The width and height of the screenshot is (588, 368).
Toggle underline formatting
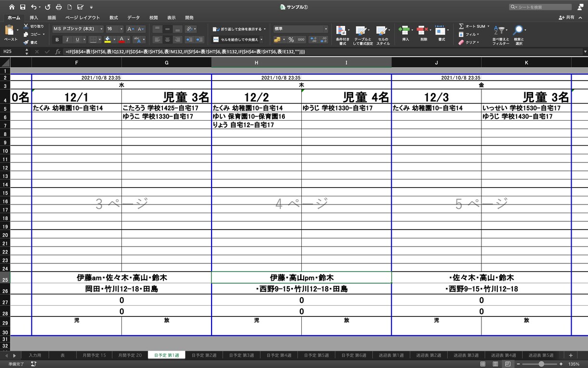pos(77,40)
